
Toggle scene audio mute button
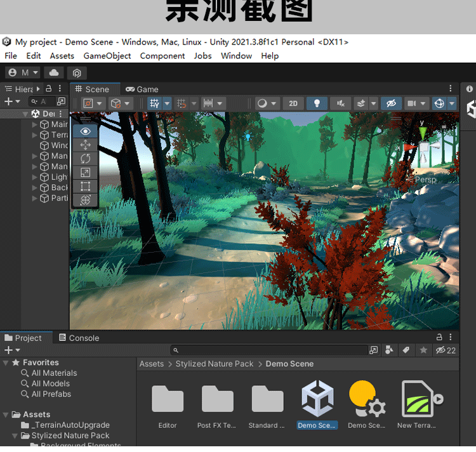[x=341, y=103]
